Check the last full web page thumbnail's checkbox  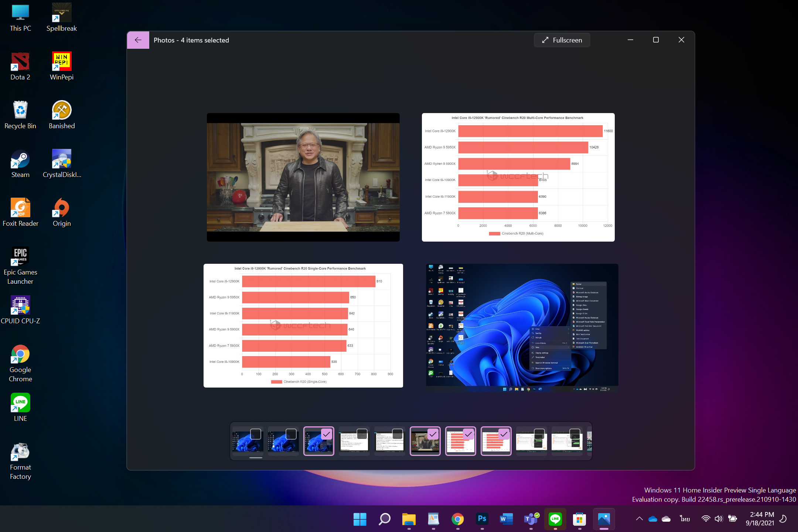pos(574,434)
